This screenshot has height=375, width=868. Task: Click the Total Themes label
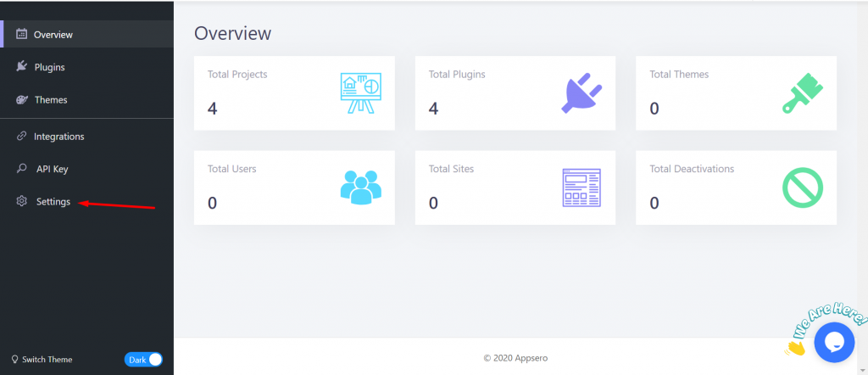point(679,74)
